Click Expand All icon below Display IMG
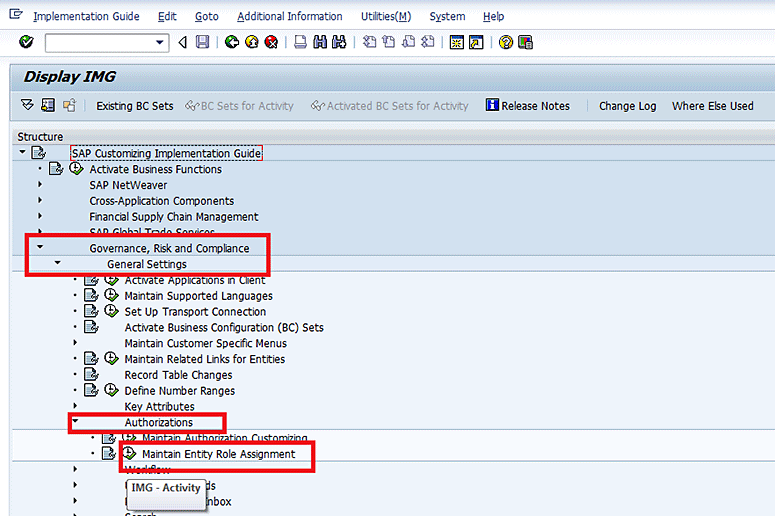Viewport: 775px width, 516px height. (x=27, y=106)
